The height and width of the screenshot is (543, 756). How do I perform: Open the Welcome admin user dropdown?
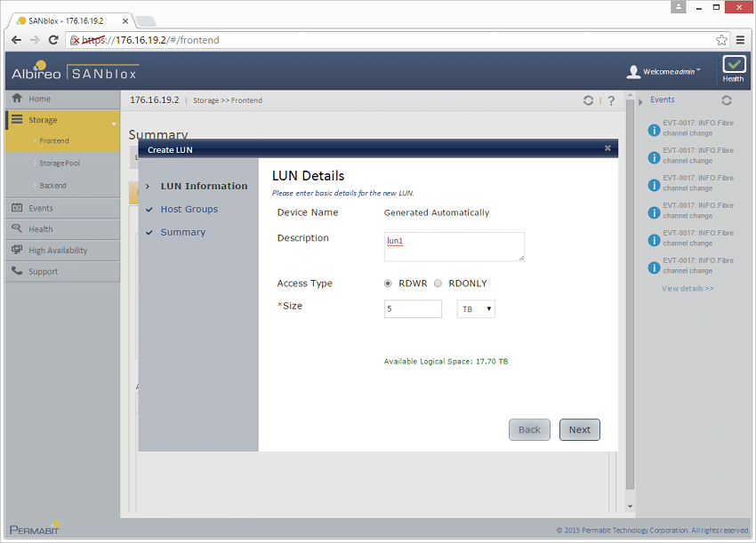[x=672, y=72]
